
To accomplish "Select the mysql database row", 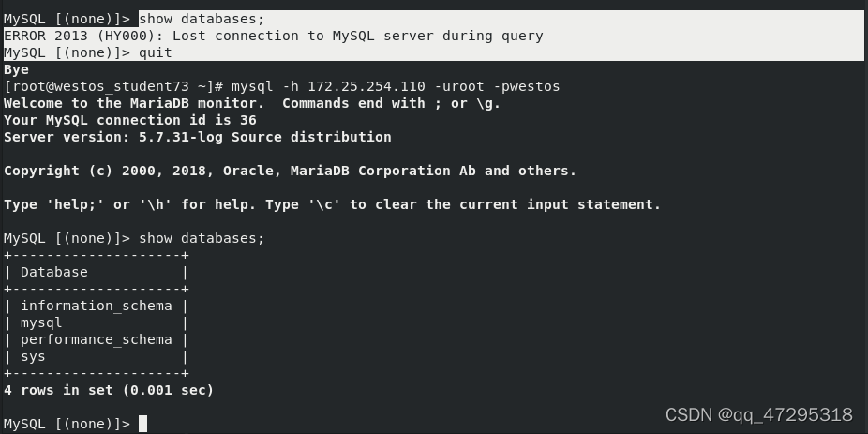I will 97,322.
